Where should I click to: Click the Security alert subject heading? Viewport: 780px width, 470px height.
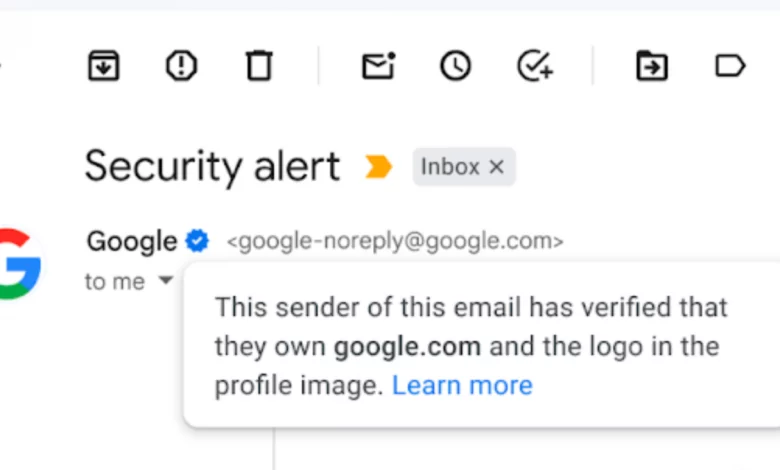[x=212, y=167]
